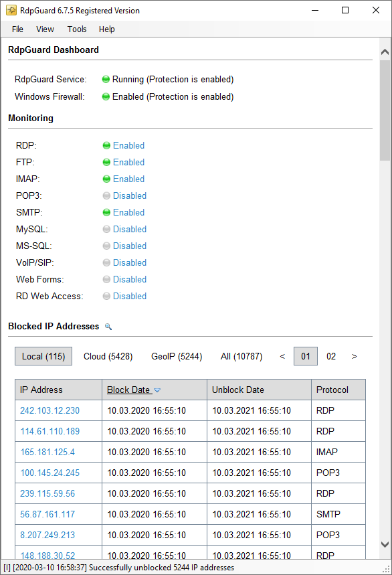
Task: Click the search magnifier beside Blocked IP Addresses
Action: click(108, 327)
